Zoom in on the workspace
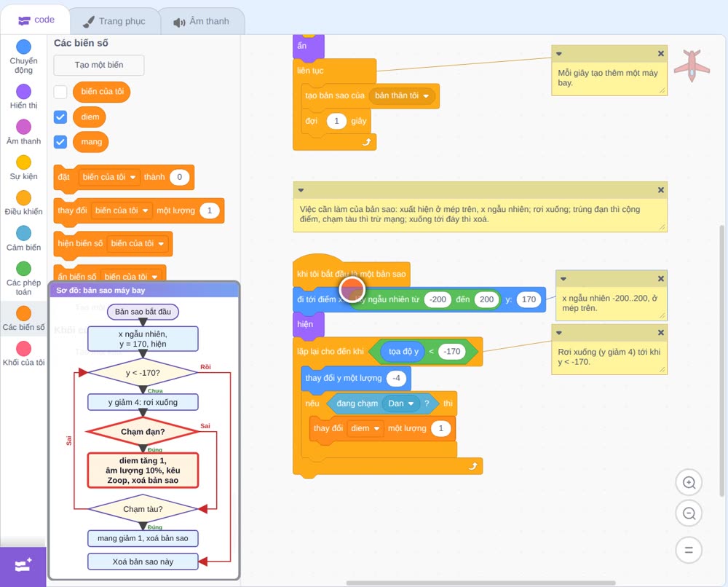This screenshot has height=587, width=728. [x=689, y=483]
